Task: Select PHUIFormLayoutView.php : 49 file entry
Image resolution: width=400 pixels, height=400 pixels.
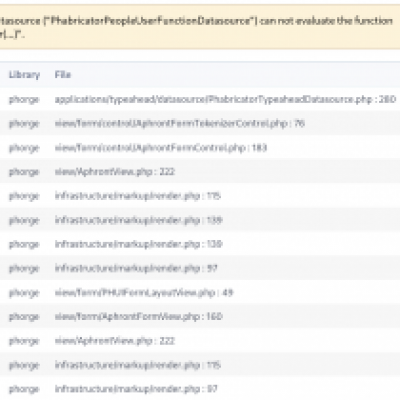Action: (144, 293)
